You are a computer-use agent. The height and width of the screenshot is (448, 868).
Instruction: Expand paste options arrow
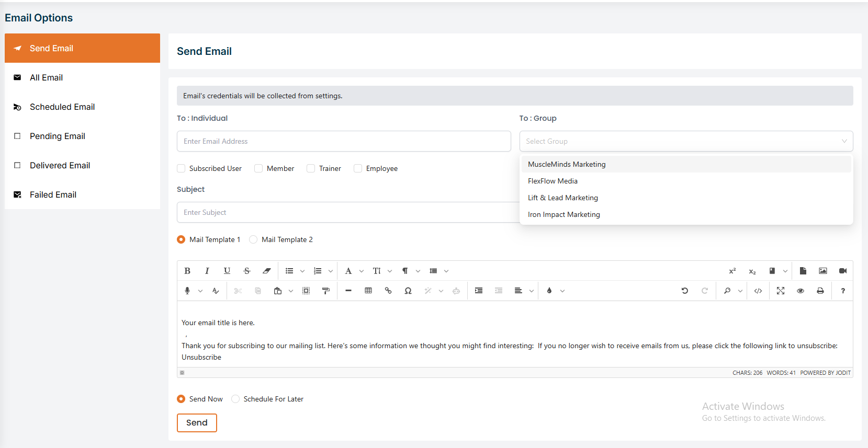(x=291, y=291)
